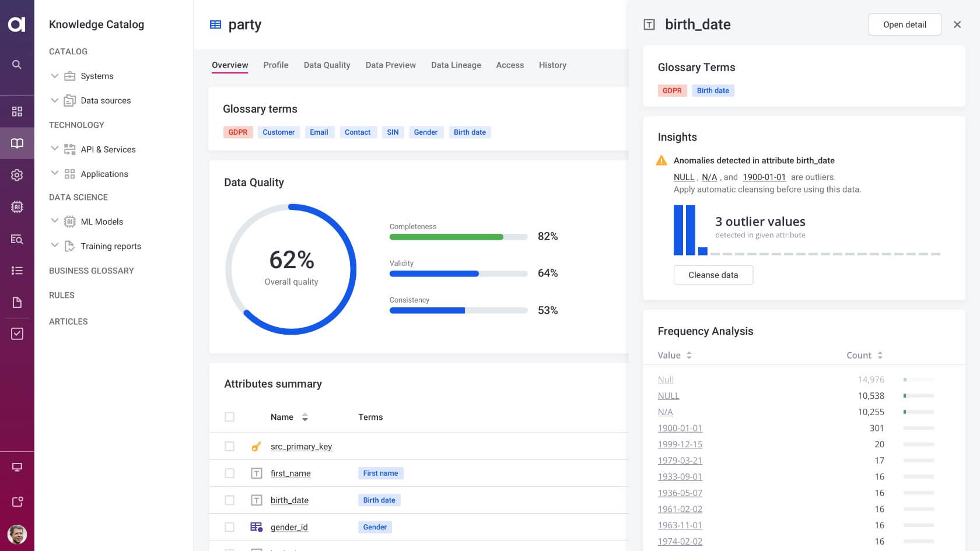Image resolution: width=980 pixels, height=551 pixels.
Task: Collapse the ML Models section
Action: [x=54, y=222]
